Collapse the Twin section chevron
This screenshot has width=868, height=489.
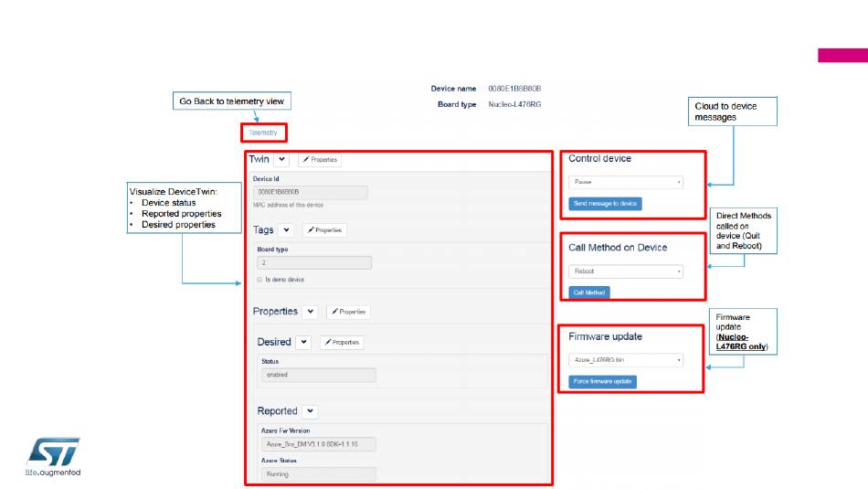click(x=281, y=159)
